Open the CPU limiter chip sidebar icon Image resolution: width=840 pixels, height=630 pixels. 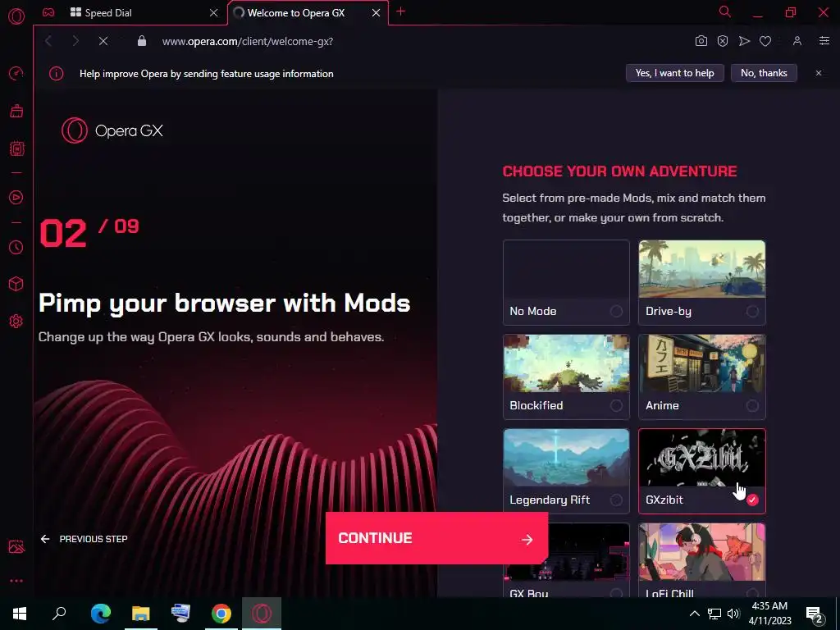coord(16,148)
